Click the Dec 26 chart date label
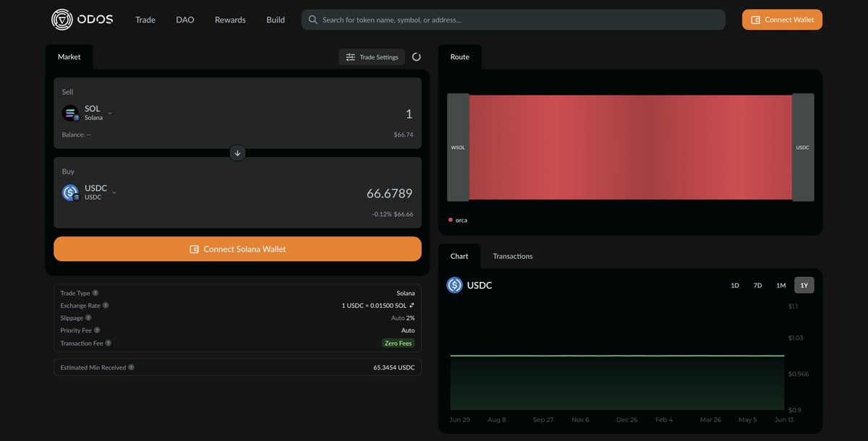The height and width of the screenshot is (441, 868). [627, 419]
